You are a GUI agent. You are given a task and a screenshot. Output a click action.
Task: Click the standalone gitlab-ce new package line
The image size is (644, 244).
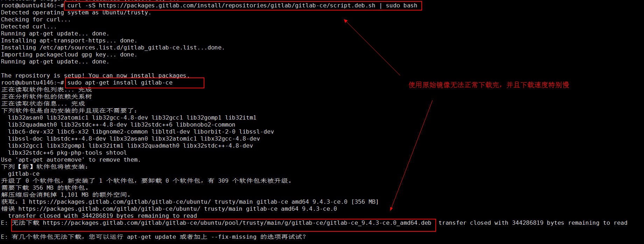coord(23,174)
